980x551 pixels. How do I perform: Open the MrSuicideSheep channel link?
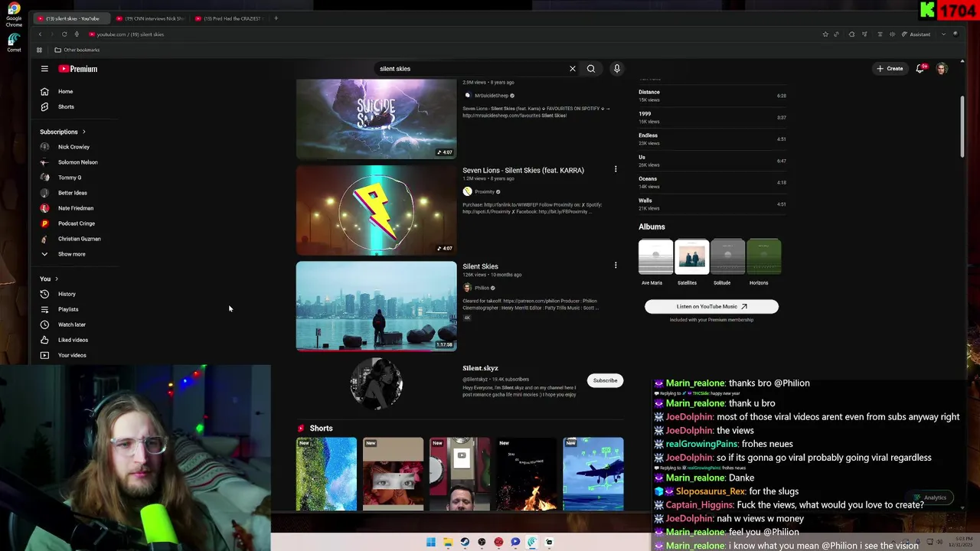pos(492,96)
